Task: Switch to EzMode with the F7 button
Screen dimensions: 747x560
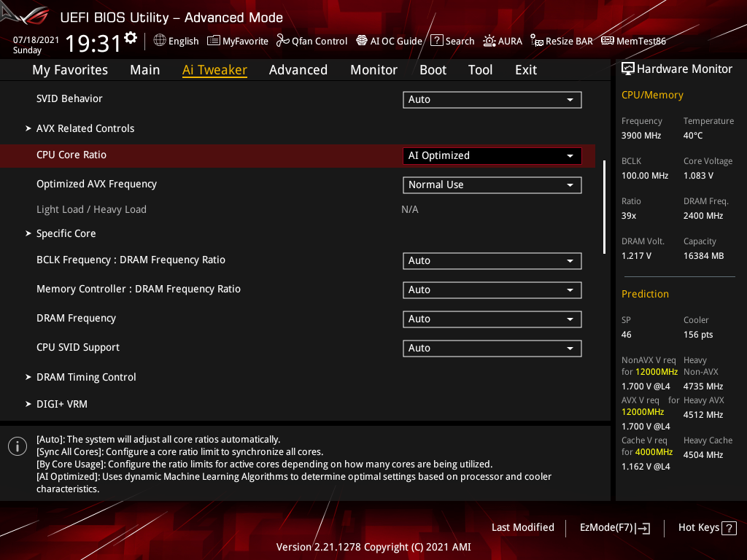Action: [614, 527]
